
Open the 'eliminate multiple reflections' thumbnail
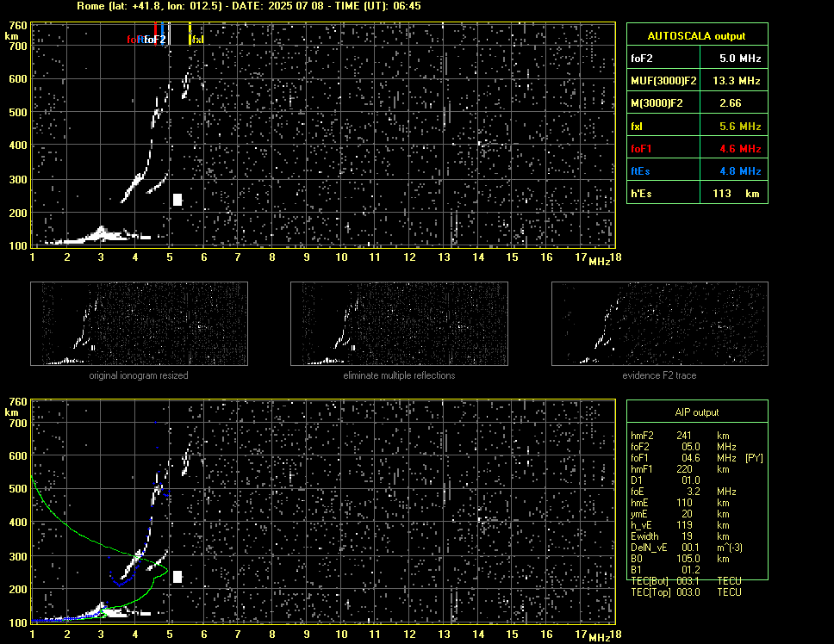399,324
